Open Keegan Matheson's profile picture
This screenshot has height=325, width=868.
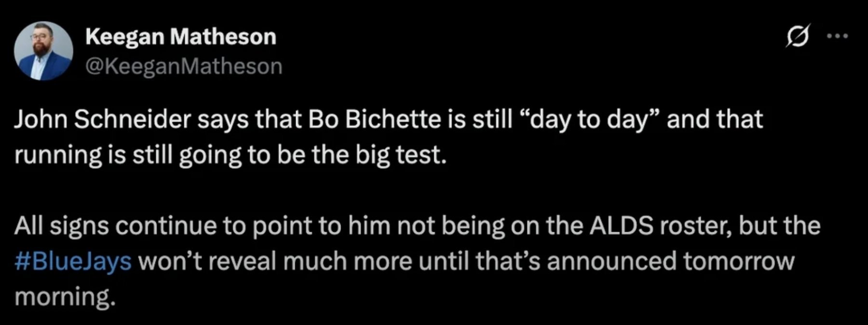coord(43,51)
